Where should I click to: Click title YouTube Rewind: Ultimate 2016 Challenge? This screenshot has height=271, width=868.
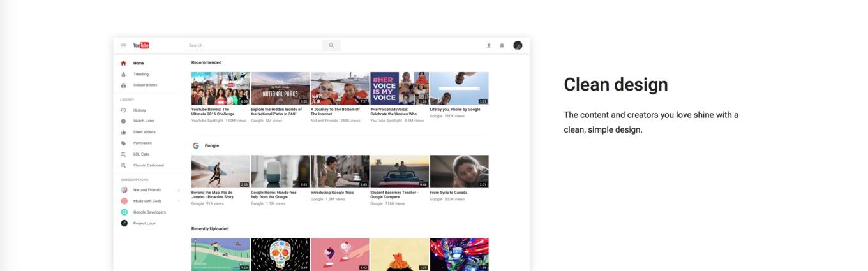coord(214,112)
